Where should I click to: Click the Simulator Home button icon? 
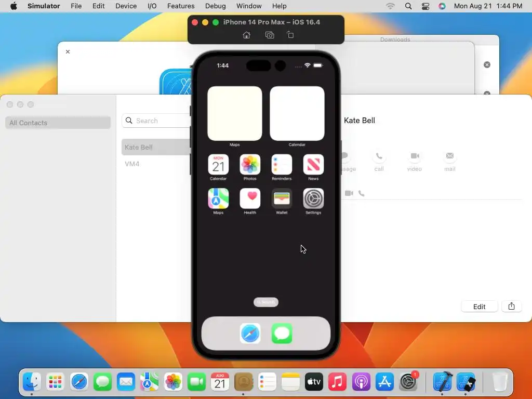point(247,35)
